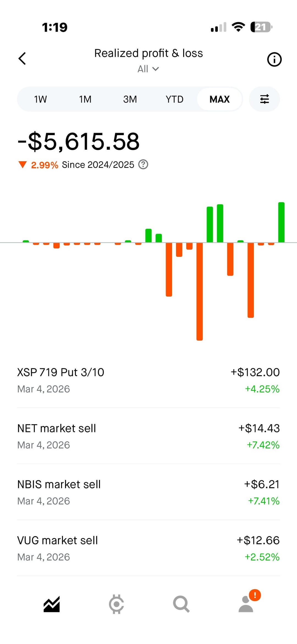Tap the question mark help icon
This screenshot has height=644, width=297.
tap(143, 165)
